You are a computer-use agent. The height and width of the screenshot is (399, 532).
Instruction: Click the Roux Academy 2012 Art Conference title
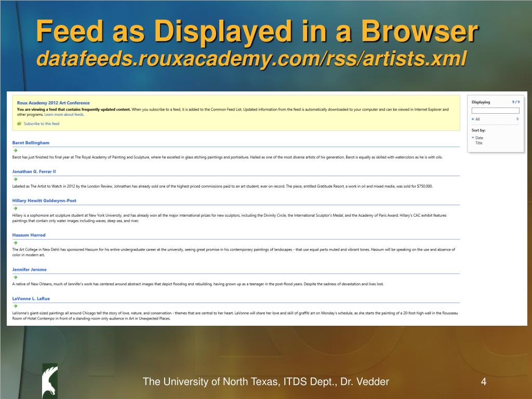click(54, 103)
